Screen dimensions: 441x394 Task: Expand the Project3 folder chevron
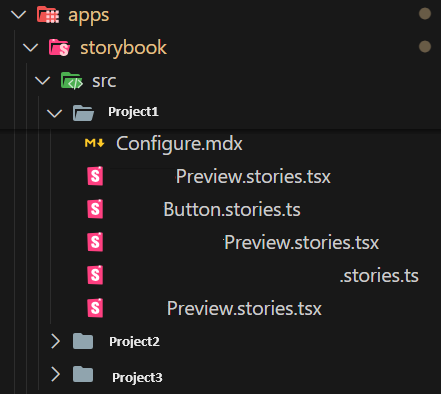[55, 374]
